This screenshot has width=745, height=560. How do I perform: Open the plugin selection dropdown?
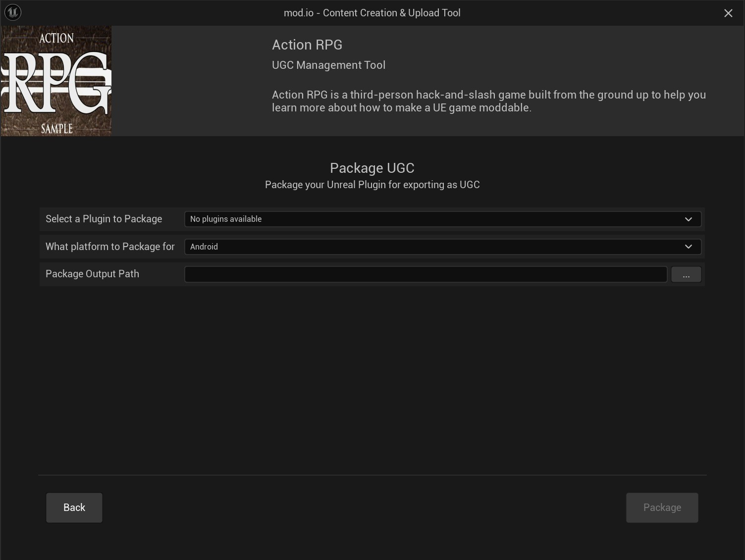[442, 219]
